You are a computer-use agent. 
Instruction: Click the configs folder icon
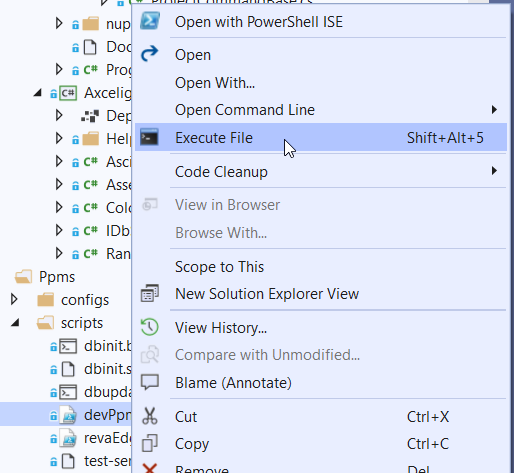click(x=45, y=300)
